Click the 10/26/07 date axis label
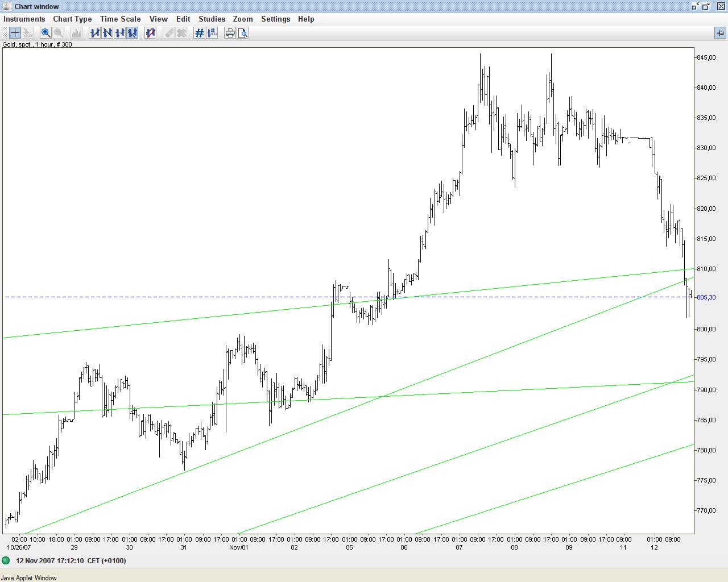 tap(19, 548)
